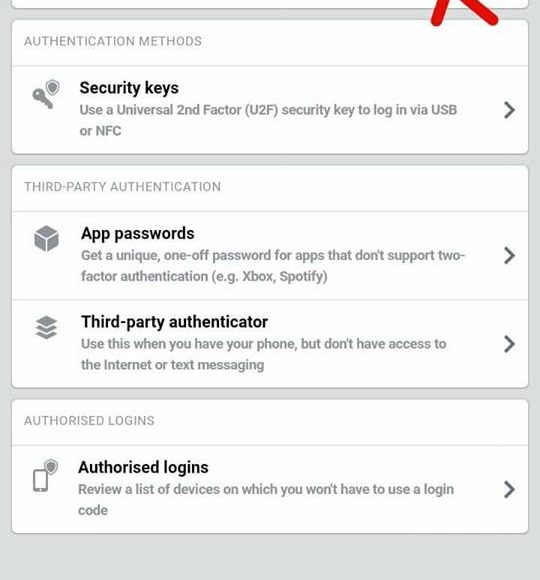540x580 pixels.
Task: Open Security keys via its right chevron
Action: tap(509, 110)
